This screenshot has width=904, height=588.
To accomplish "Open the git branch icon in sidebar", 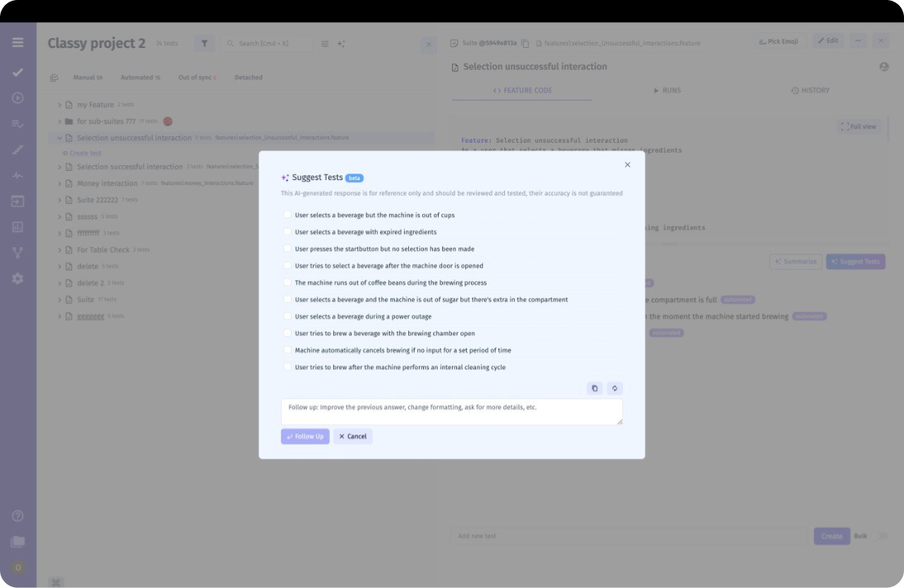I will [18, 252].
